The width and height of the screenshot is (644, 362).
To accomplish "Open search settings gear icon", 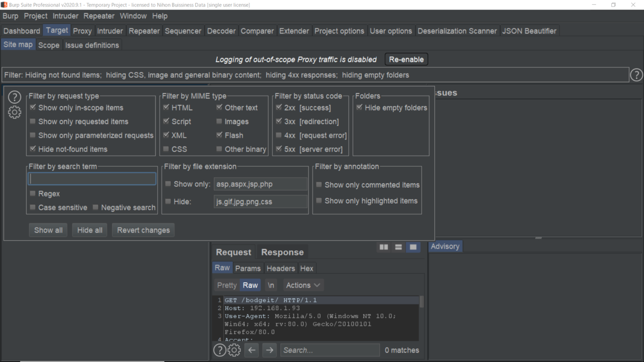I will [x=234, y=350].
